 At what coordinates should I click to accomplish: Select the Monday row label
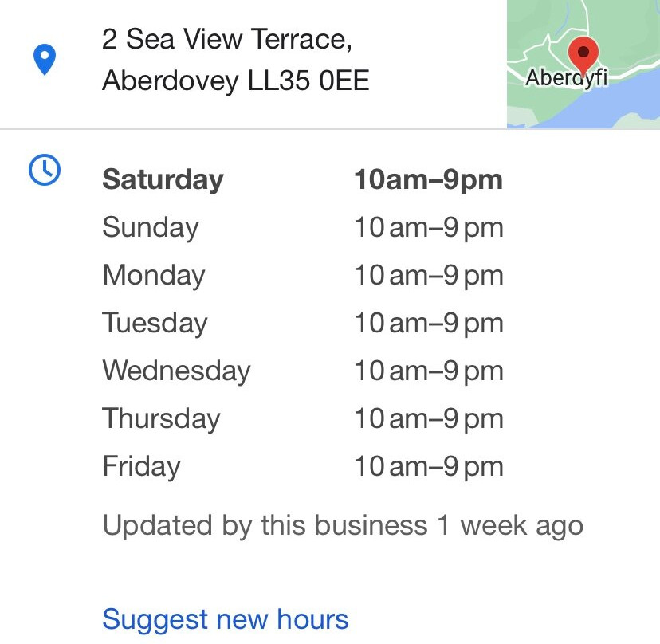coord(154,276)
